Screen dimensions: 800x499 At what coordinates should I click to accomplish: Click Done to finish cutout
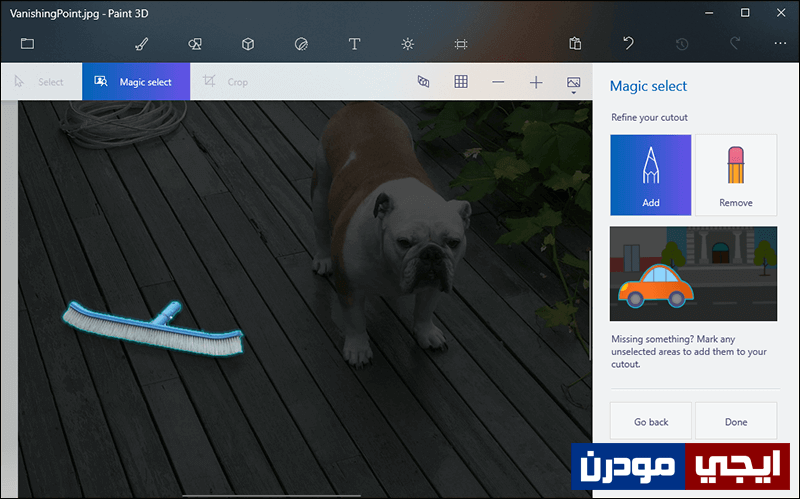(736, 421)
